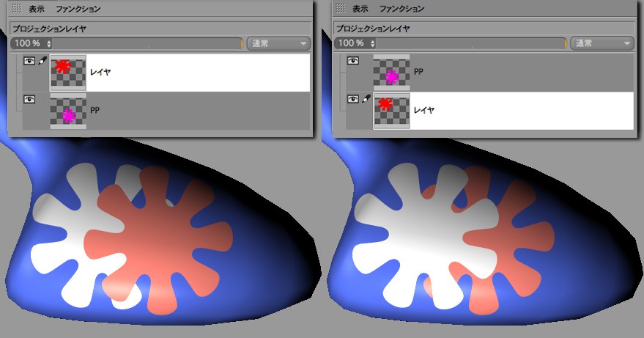The height and width of the screenshot is (338, 644).
Task: Open 表示 menu in left panel
Action: (x=37, y=9)
